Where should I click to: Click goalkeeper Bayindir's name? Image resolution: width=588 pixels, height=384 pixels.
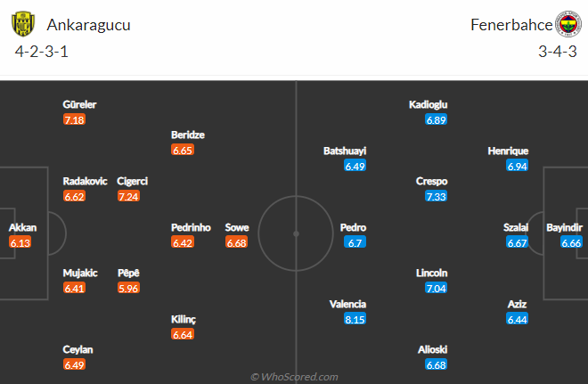coord(564,227)
